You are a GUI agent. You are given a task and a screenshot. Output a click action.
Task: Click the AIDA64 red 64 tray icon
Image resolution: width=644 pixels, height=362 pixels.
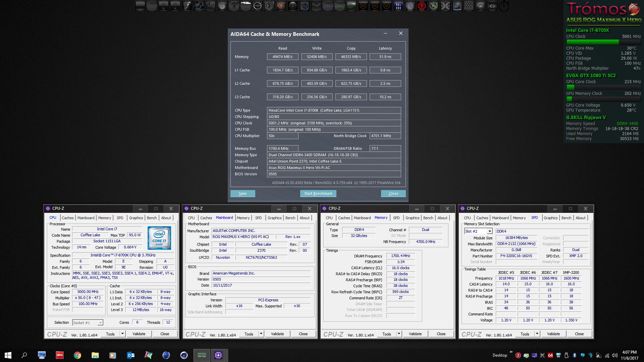(x=550, y=355)
